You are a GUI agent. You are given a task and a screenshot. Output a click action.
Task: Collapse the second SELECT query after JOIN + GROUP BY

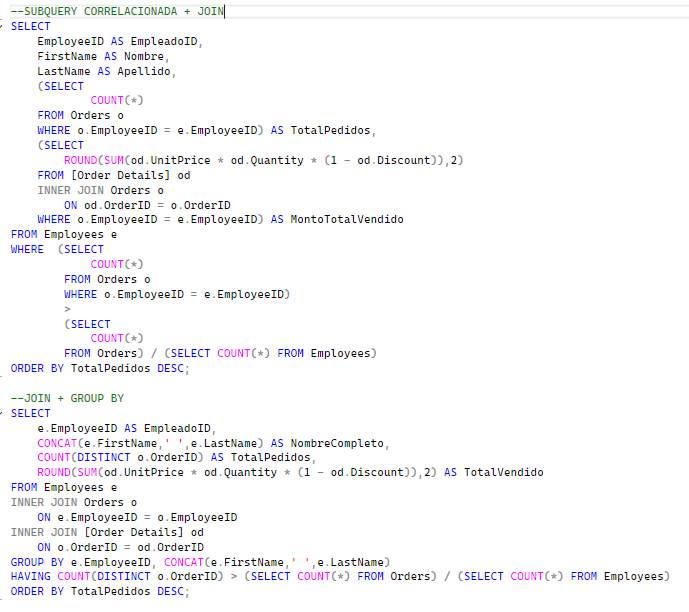coord(1,413)
